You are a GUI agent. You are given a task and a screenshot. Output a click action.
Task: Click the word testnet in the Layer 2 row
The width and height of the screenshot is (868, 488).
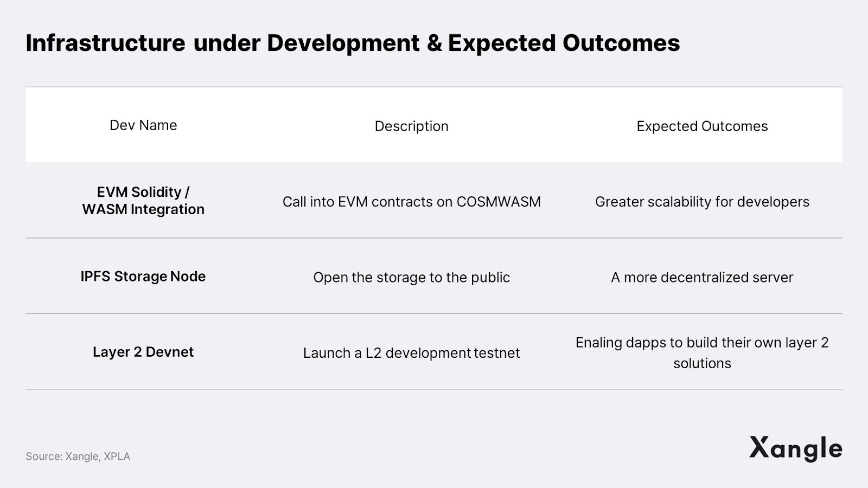click(x=496, y=353)
